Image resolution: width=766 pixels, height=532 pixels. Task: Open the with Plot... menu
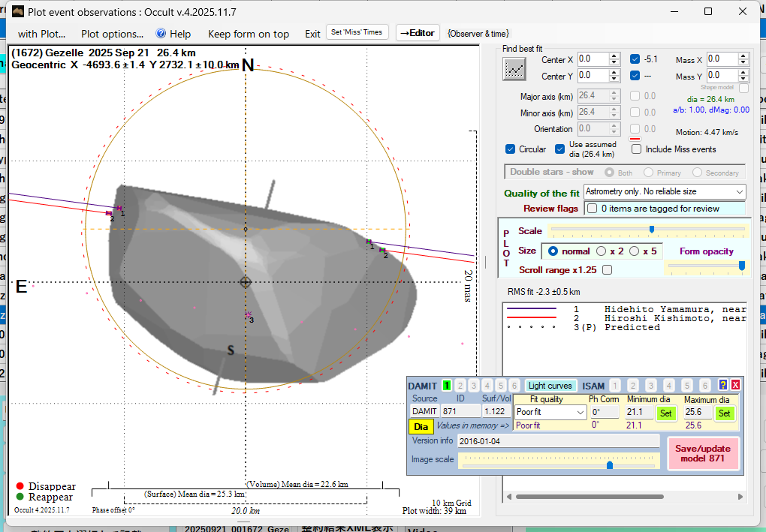(x=41, y=34)
